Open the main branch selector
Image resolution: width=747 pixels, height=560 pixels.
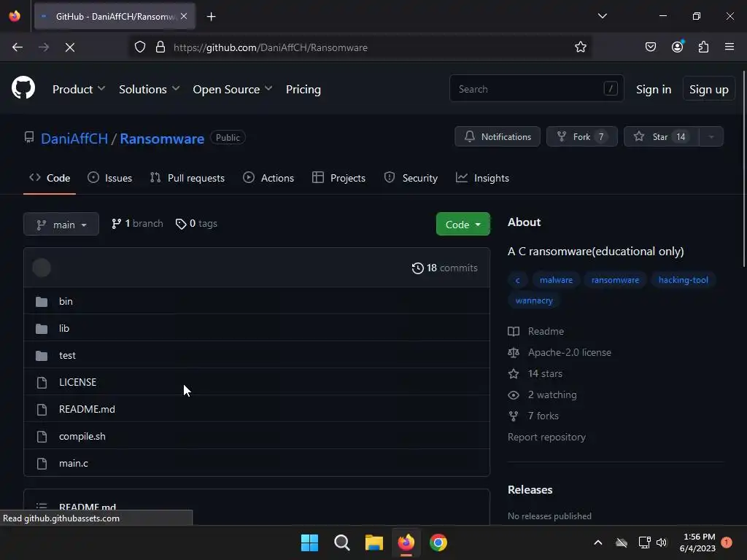tap(61, 225)
